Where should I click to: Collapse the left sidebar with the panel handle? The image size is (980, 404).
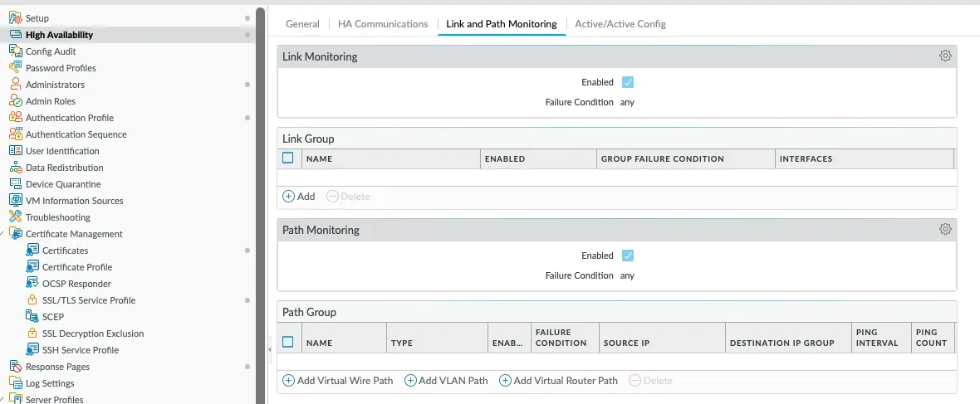[270, 350]
